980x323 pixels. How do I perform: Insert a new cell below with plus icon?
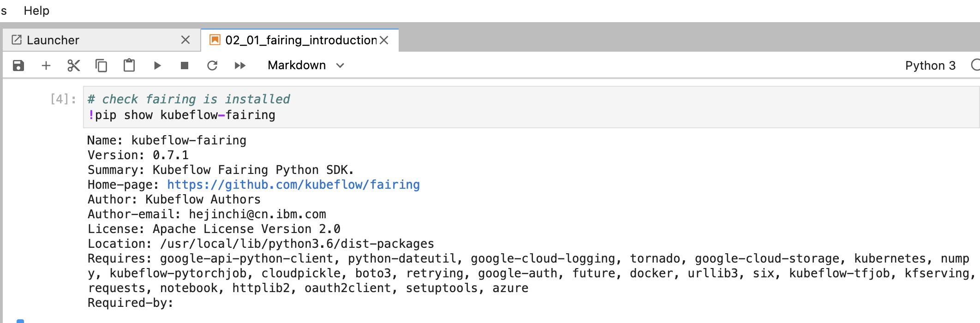46,66
